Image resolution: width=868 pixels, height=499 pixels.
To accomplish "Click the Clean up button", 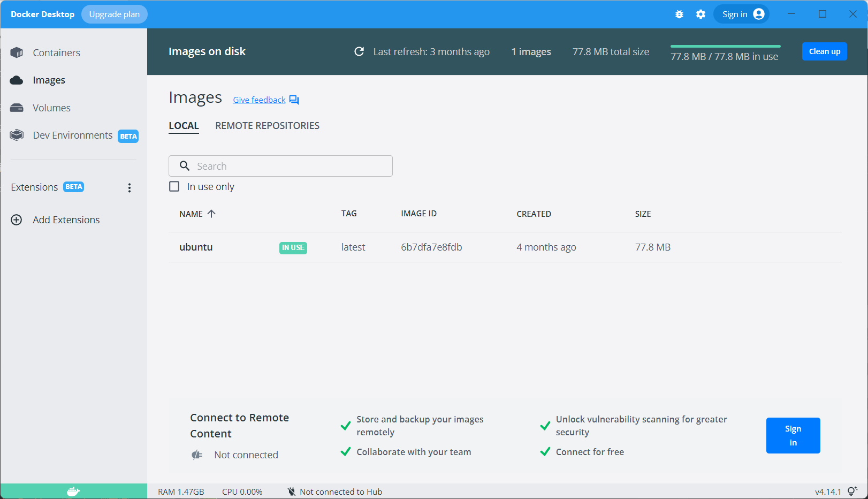I will coord(824,51).
